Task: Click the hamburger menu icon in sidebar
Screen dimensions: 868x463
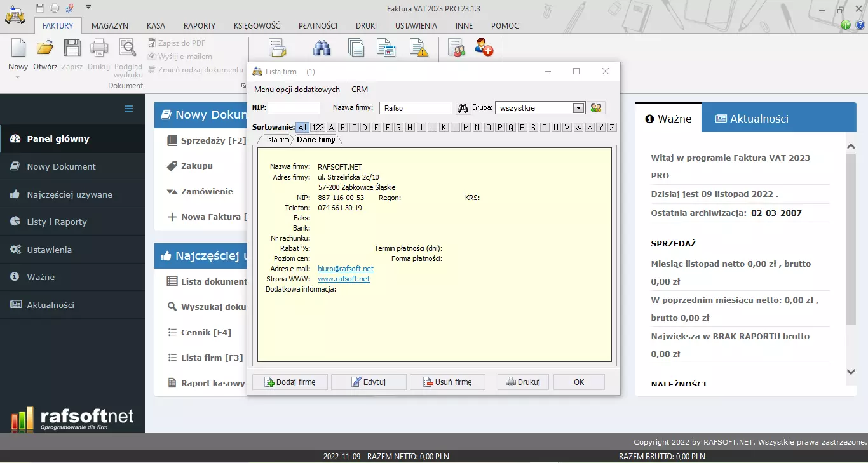Action: [x=129, y=109]
